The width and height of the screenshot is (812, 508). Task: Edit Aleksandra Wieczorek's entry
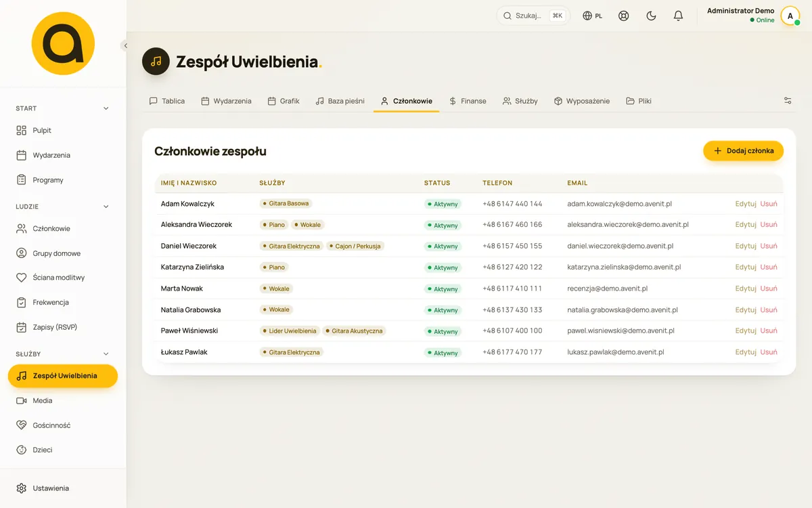(x=746, y=225)
